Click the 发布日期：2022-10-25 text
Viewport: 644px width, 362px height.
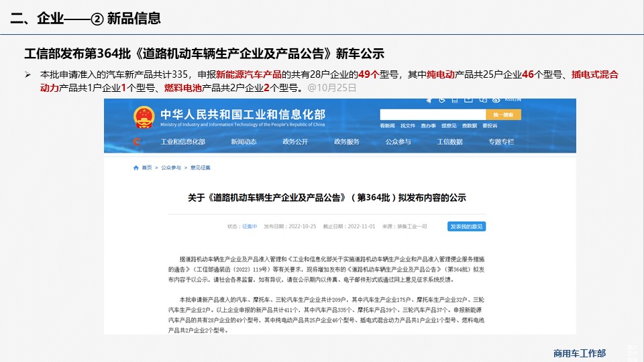pos(290,227)
